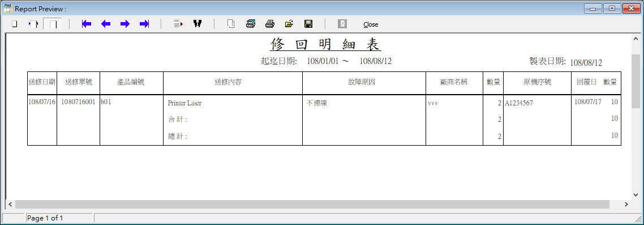Jump to last page of report
644x225 pixels.
pos(144,24)
